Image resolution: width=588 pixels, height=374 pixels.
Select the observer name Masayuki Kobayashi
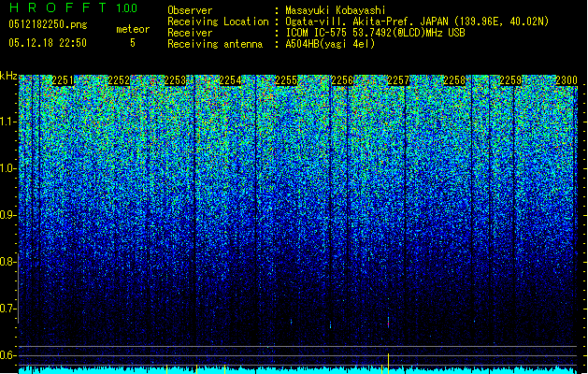(x=336, y=10)
